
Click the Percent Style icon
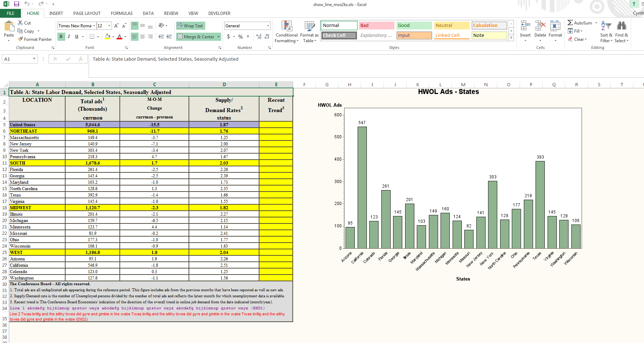tap(240, 37)
